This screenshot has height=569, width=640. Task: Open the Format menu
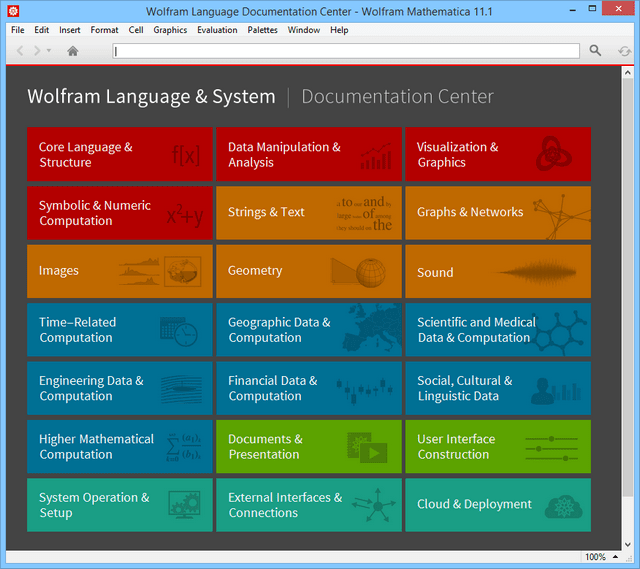(x=104, y=30)
